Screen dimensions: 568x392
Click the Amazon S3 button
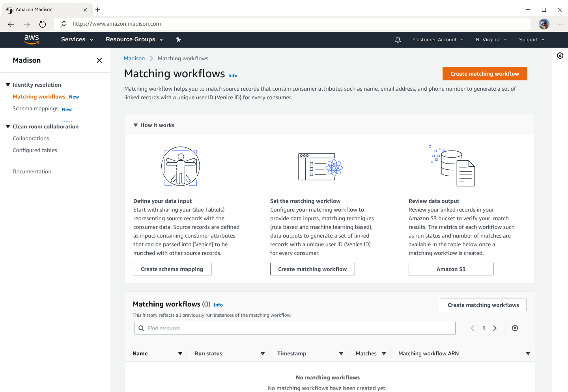(451, 269)
